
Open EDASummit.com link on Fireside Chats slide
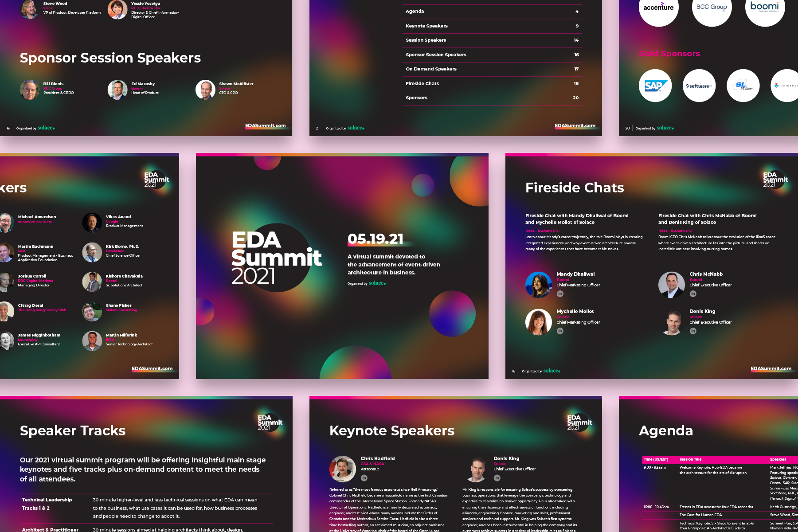tap(771, 369)
